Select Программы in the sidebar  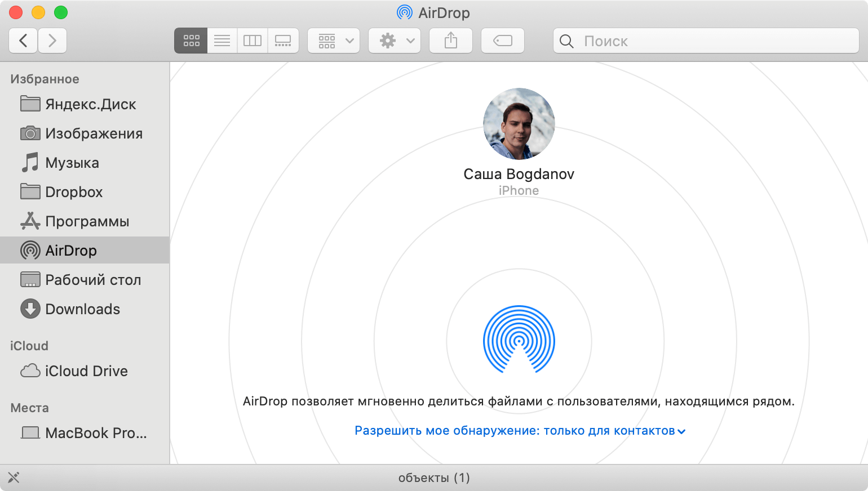pos(87,221)
